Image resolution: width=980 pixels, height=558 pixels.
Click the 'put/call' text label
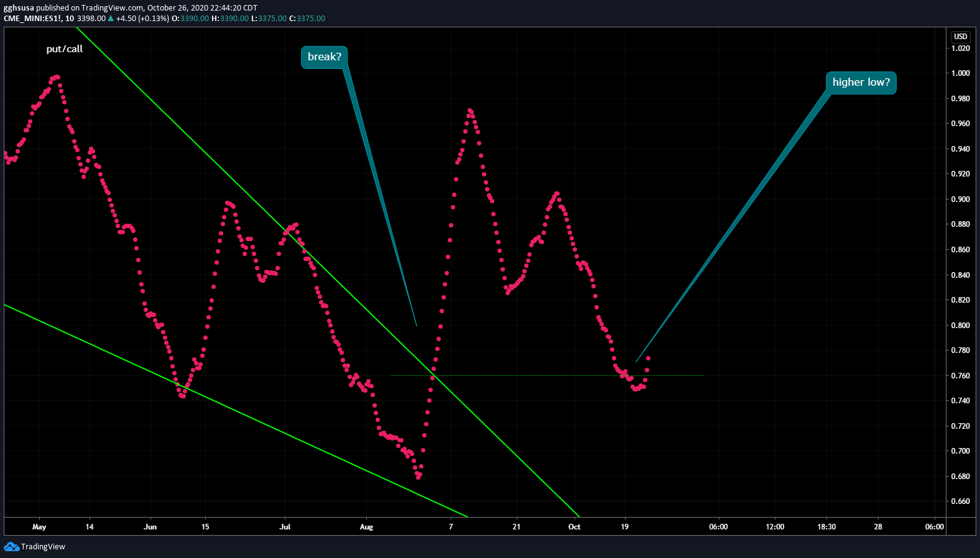pyautogui.click(x=65, y=49)
